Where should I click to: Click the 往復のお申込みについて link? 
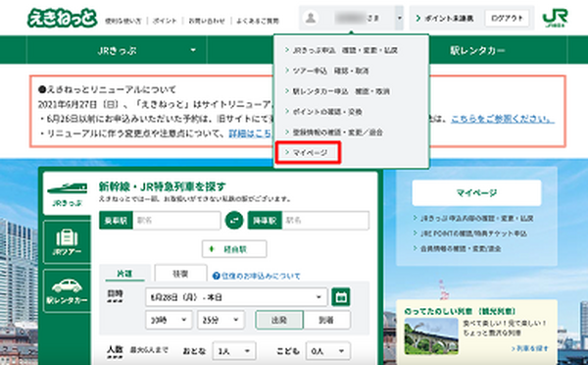pyautogui.click(x=261, y=276)
